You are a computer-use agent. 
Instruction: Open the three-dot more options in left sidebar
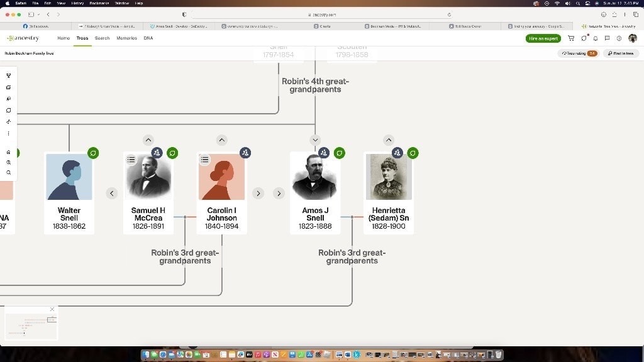(x=8, y=133)
